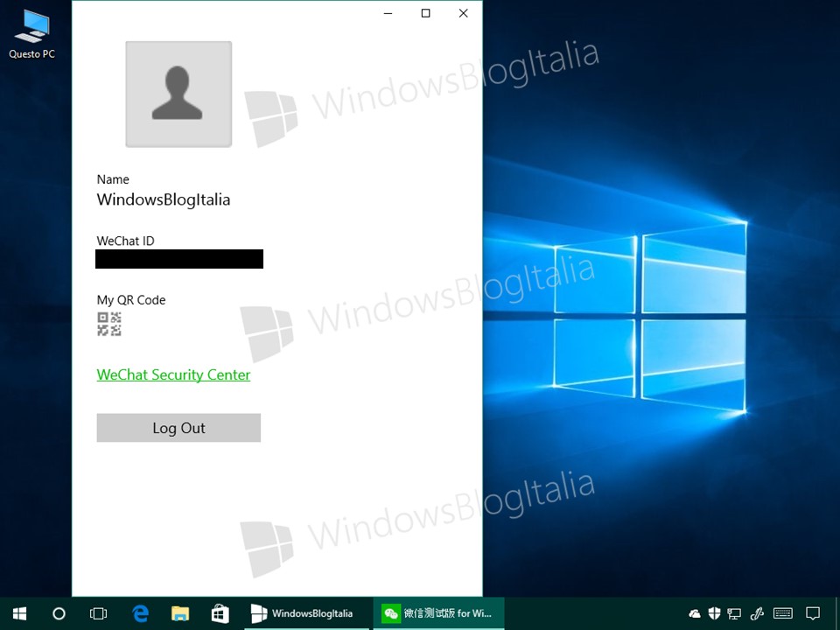The image size is (840, 630).
Task: Open Task View from the taskbar
Action: (x=98, y=613)
